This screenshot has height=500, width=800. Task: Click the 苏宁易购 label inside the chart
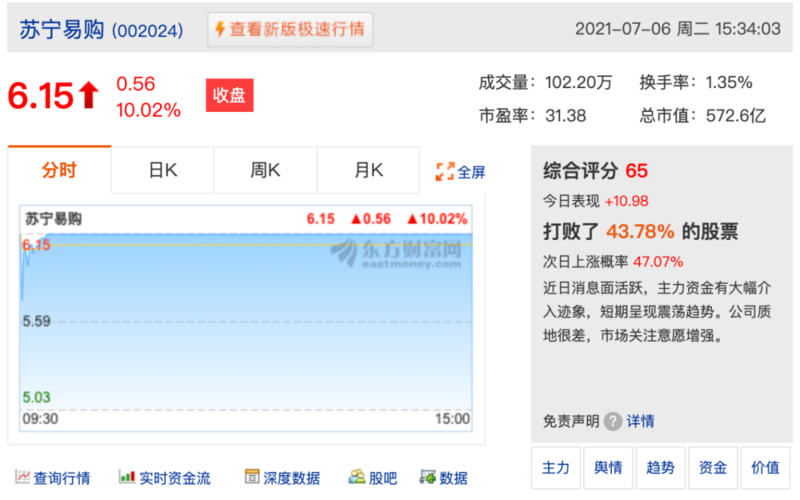point(54,219)
